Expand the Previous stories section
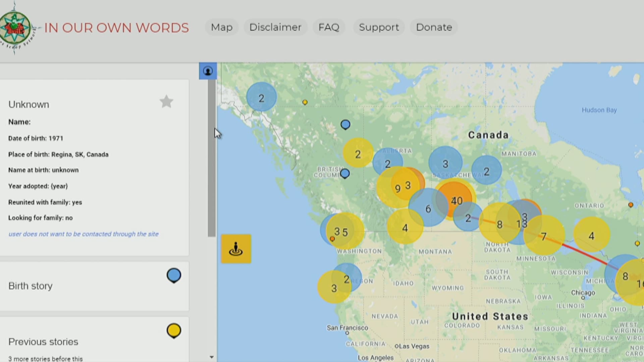 click(43, 342)
